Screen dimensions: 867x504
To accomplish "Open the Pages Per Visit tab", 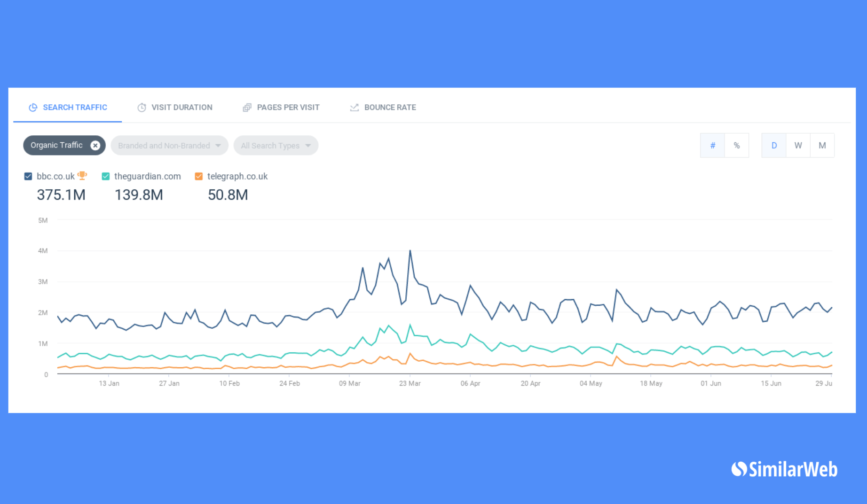I will (281, 108).
